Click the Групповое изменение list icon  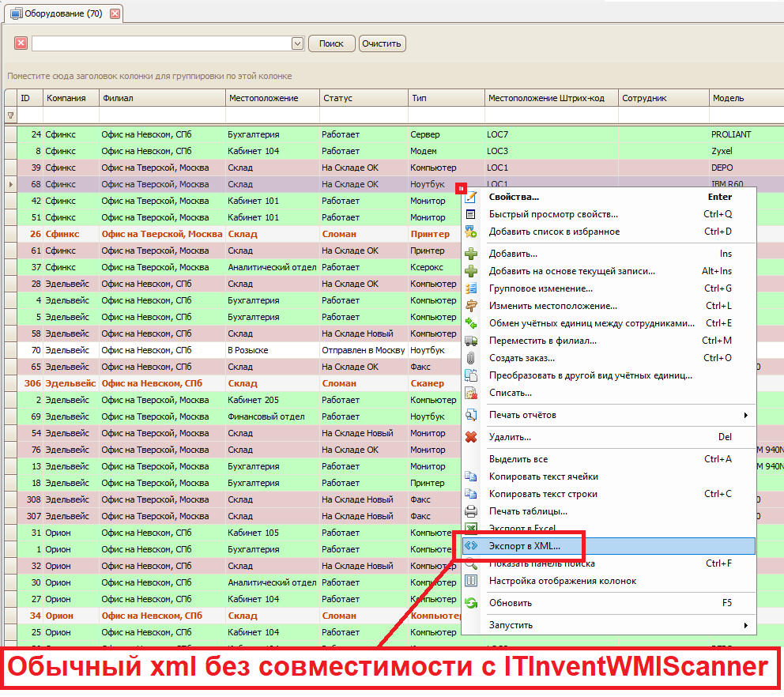470,288
